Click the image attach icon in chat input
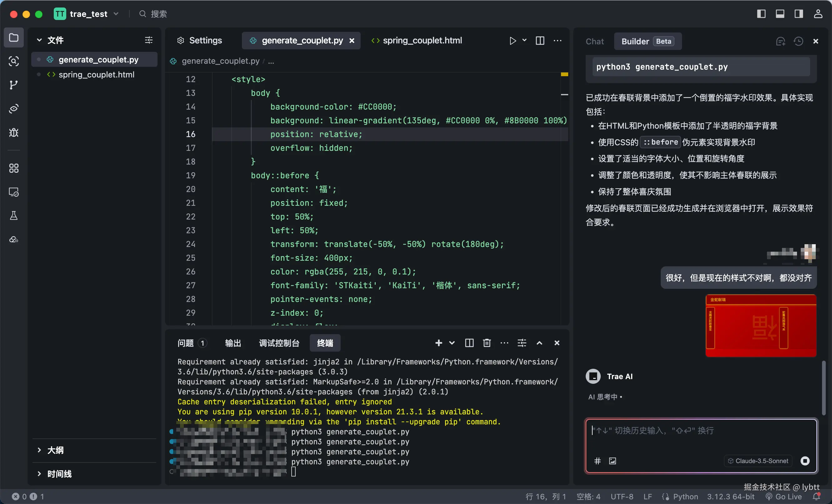Screen dimensions: 832x504 [613, 461]
